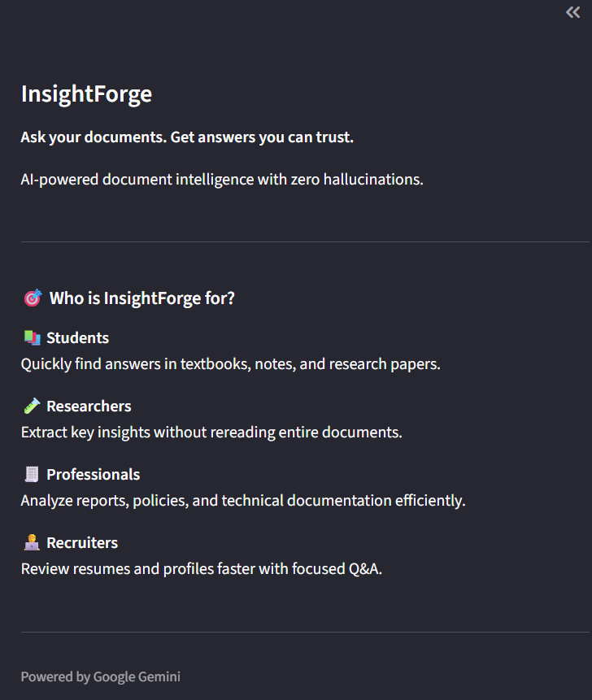Click the 'Powered by Google Gemini' caption
Screen dimensions: 592x700
pos(101,676)
